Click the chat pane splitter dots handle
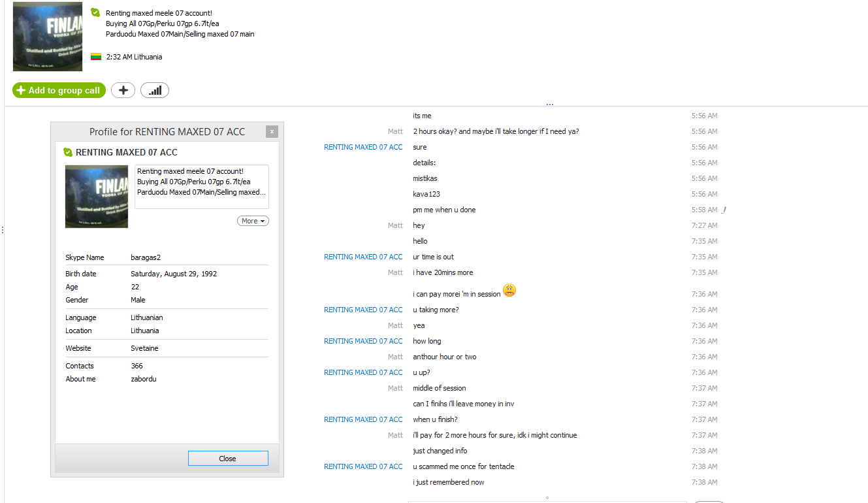868x503 pixels. [550, 104]
